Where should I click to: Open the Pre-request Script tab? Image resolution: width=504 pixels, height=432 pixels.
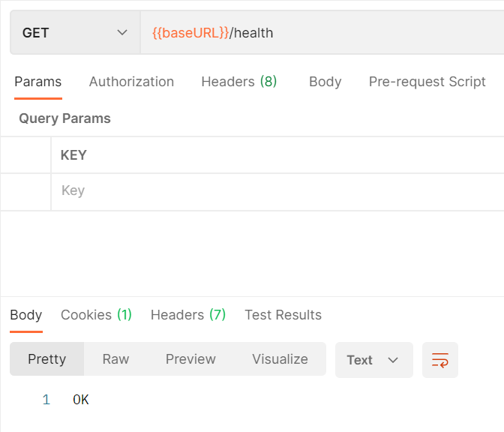[x=427, y=82]
